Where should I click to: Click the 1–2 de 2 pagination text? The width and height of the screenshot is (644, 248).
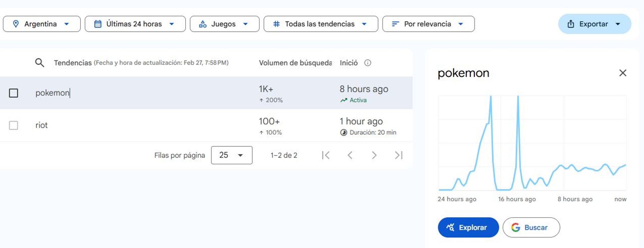coord(284,155)
